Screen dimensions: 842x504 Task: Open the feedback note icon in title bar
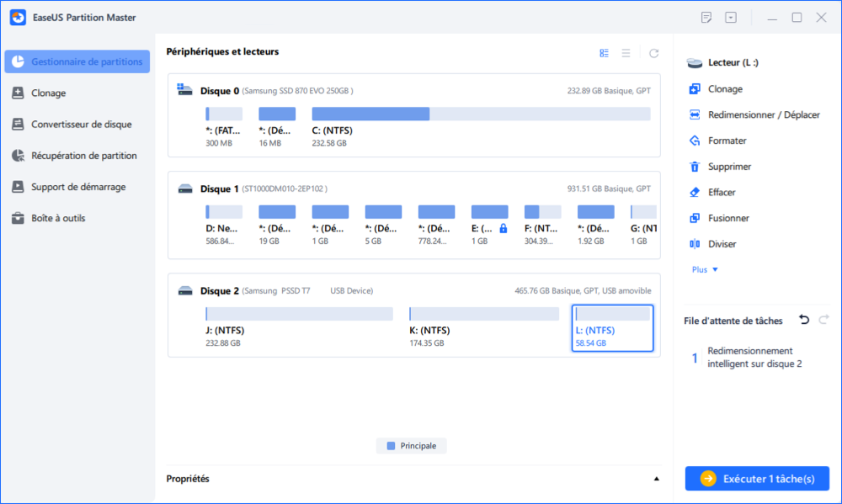pyautogui.click(x=706, y=18)
